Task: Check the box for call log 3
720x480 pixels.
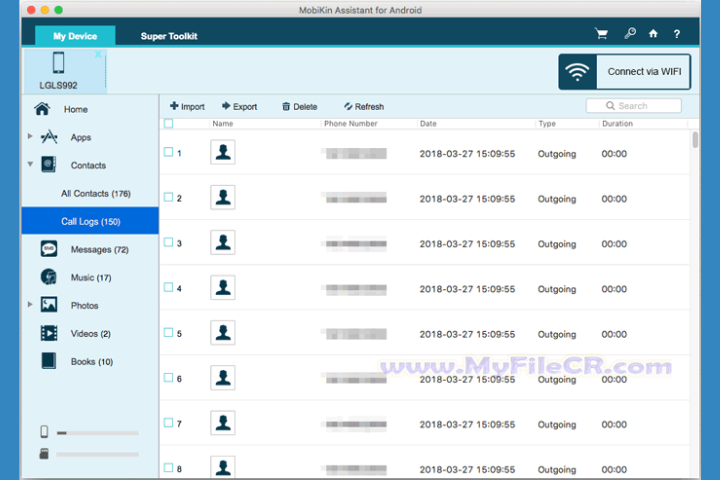Action: tap(169, 242)
